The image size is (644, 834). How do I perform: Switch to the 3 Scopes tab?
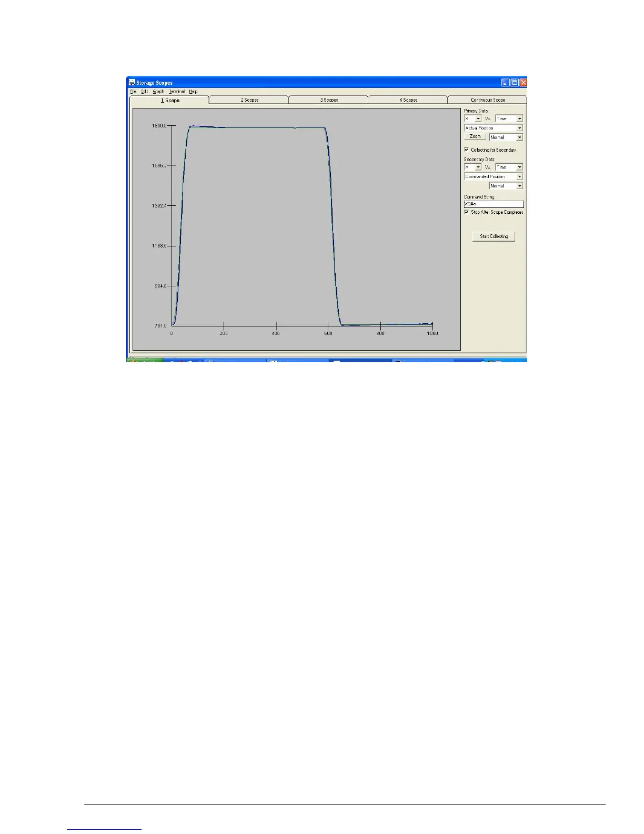(329, 100)
